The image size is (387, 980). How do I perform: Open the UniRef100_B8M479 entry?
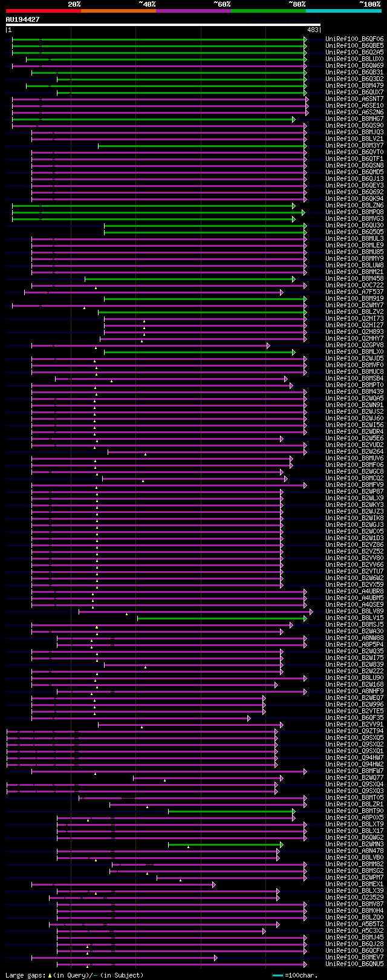pyautogui.click(x=354, y=85)
